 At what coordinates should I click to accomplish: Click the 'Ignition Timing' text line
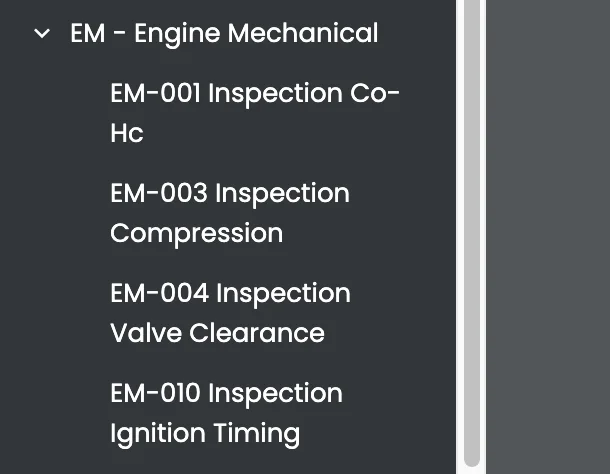tap(205, 433)
